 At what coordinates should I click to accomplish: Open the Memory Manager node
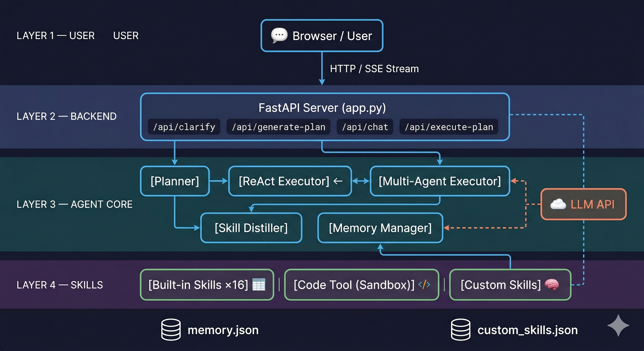(380, 228)
